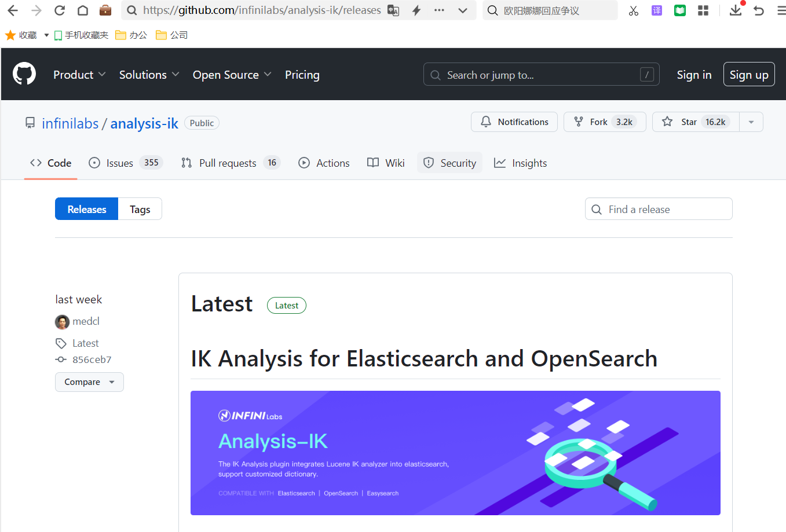Open the 办公 bookmark folder
Screen dimensions: 786x532
click(131, 35)
